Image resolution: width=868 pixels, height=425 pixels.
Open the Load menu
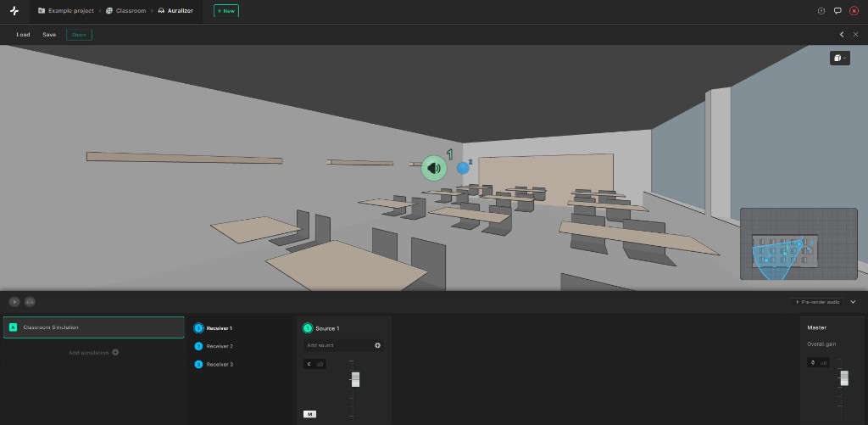coord(23,34)
